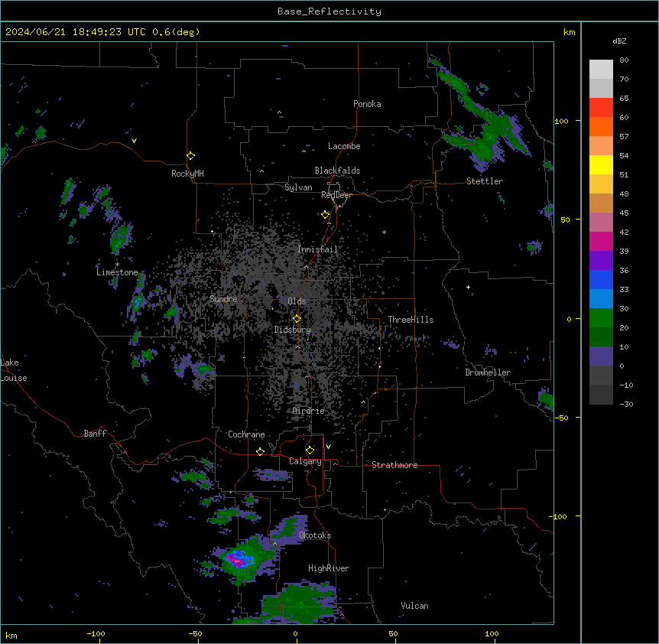This screenshot has height=644, width=659.
Task: Pick the yellow swatch between 54 and 51
Action: (x=601, y=164)
